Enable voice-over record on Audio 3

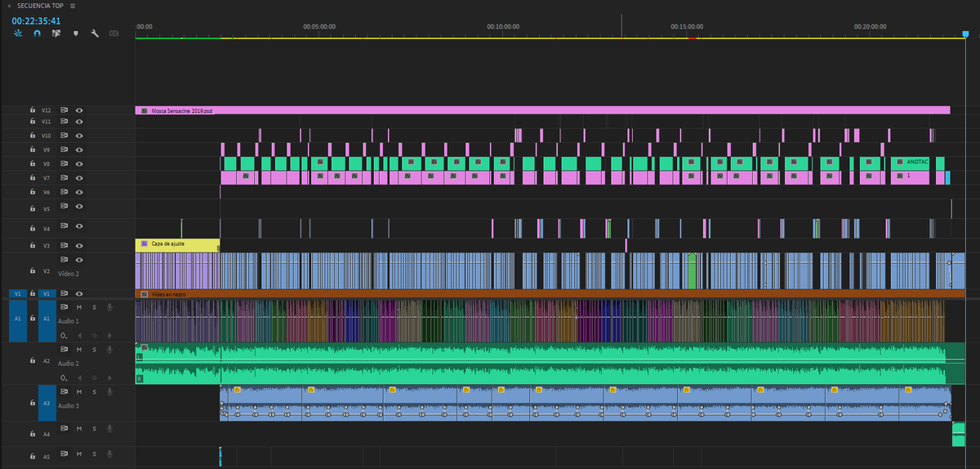(x=109, y=392)
